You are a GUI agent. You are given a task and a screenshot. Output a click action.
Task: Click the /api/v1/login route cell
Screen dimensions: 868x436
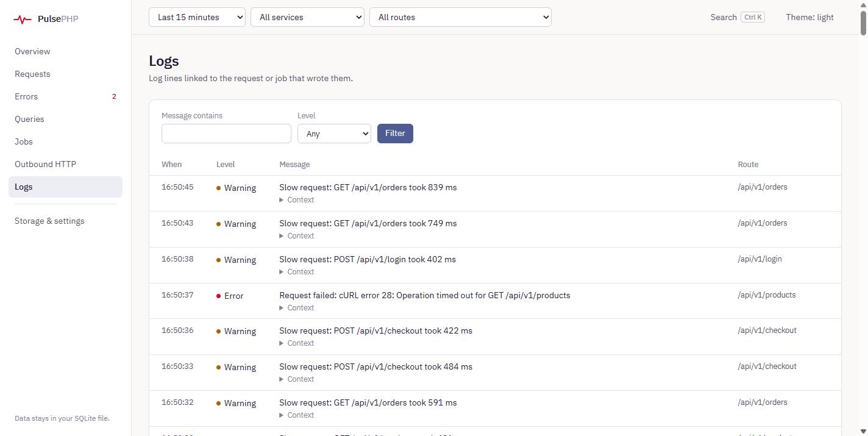[x=759, y=259]
